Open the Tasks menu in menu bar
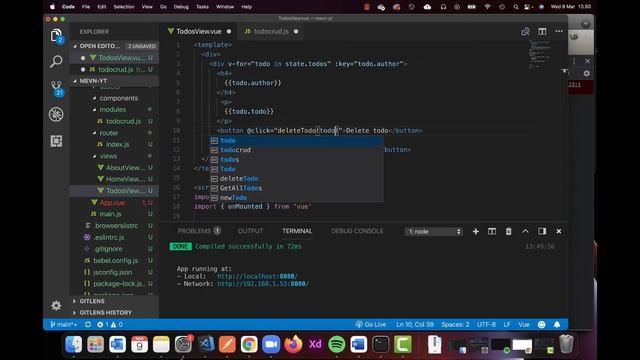Viewport: 640px width, 360px height. 202,7
